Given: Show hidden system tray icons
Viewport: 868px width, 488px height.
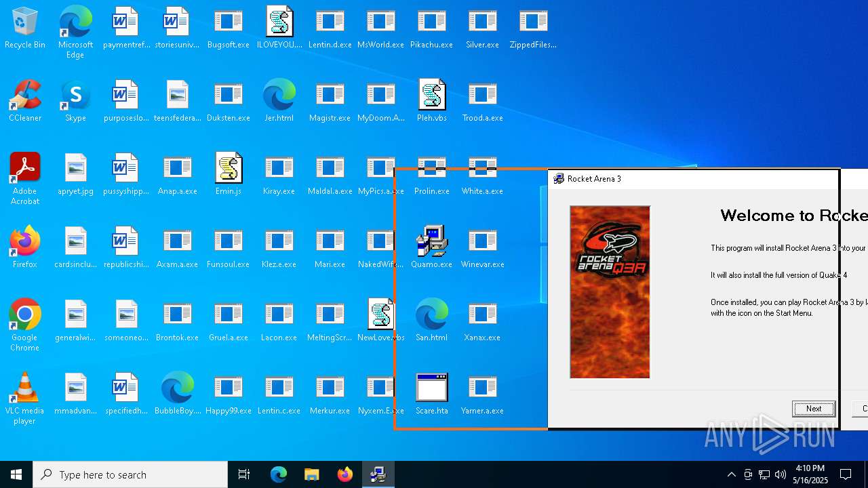Looking at the screenshot, I should (x=731, y=474).
